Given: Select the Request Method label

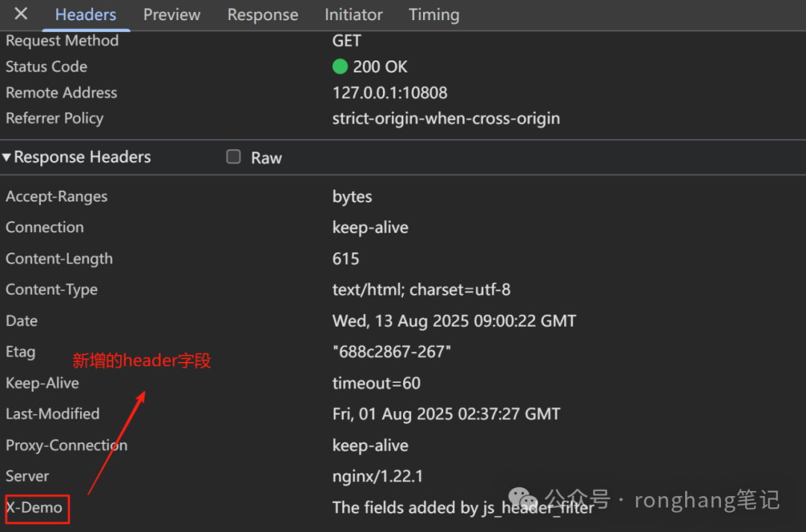Looking at the screenshot, I should [62, 40].
